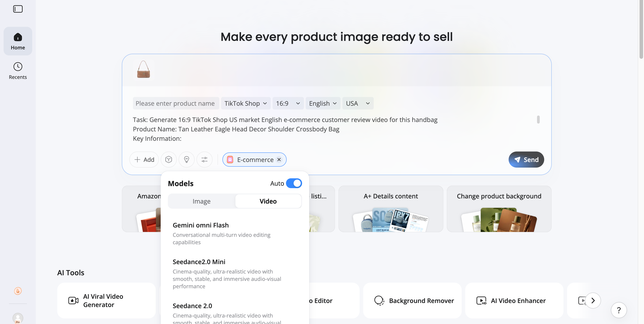Screen dimensions: 644x324
Task: Remove the E-commerce tag with X
Action: [x=279, y=160]
